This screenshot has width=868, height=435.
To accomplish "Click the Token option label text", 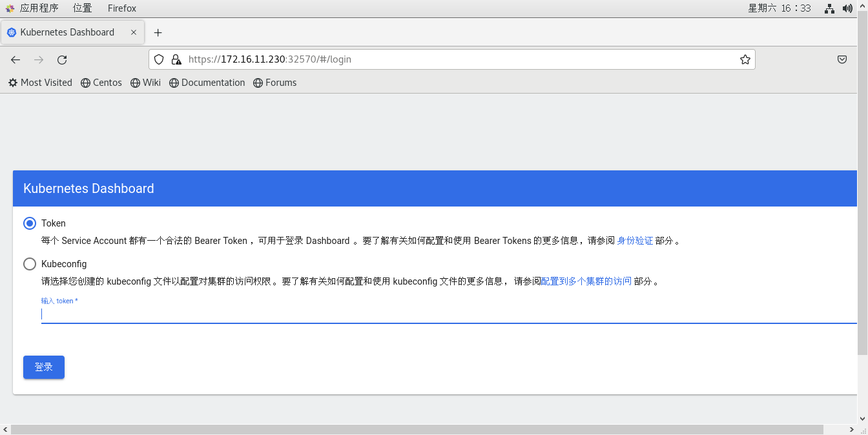I will (x=54, y=223).
